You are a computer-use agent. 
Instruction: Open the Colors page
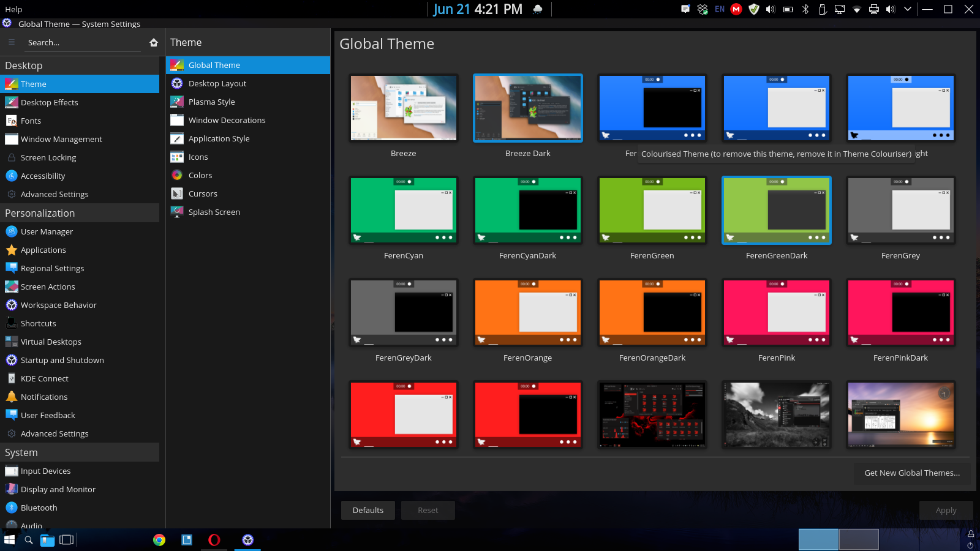click(x=248, y=175)
